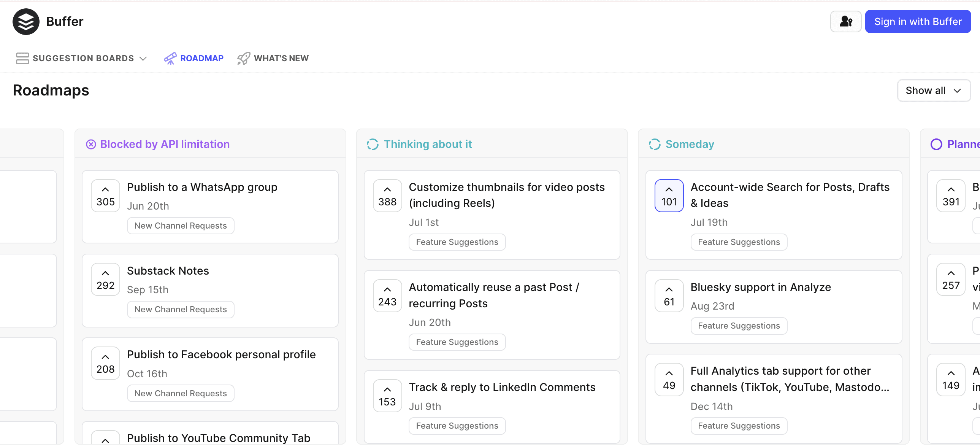
Task: Click the Roadmaps page heading
Action: [51, 91]
